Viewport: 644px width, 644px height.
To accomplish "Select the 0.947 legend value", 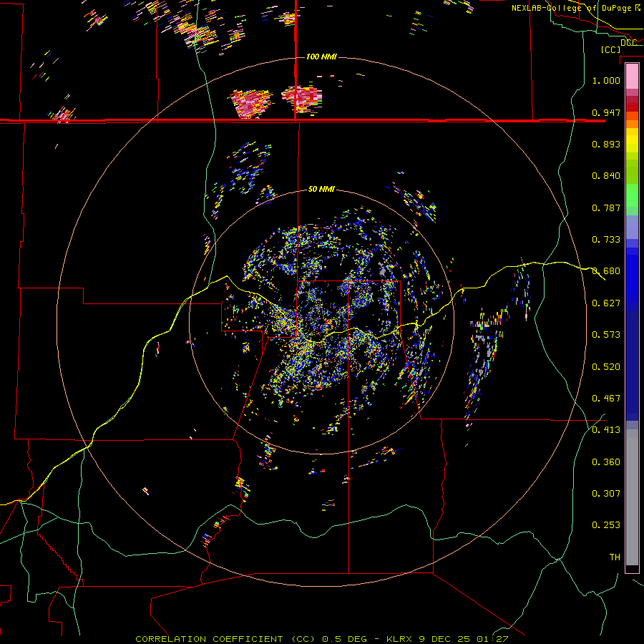I will tap(606, 112).
